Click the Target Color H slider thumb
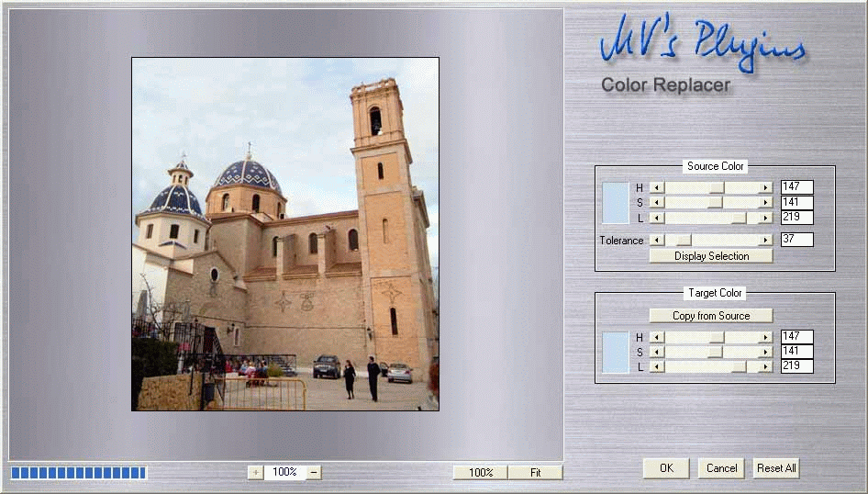Screen dimensions: 868x494 (717, 337)
